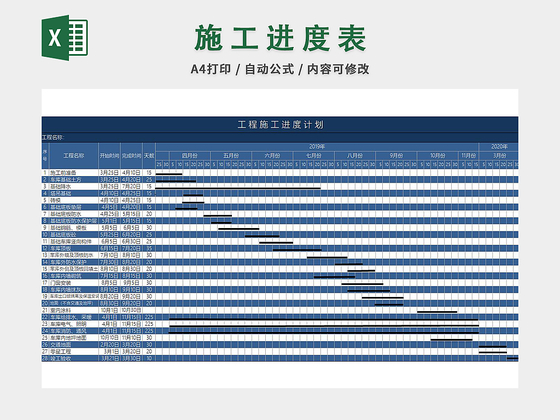
Task: Click the Gantt bar for row 1 施工前准备
Action: click(169, 174)
